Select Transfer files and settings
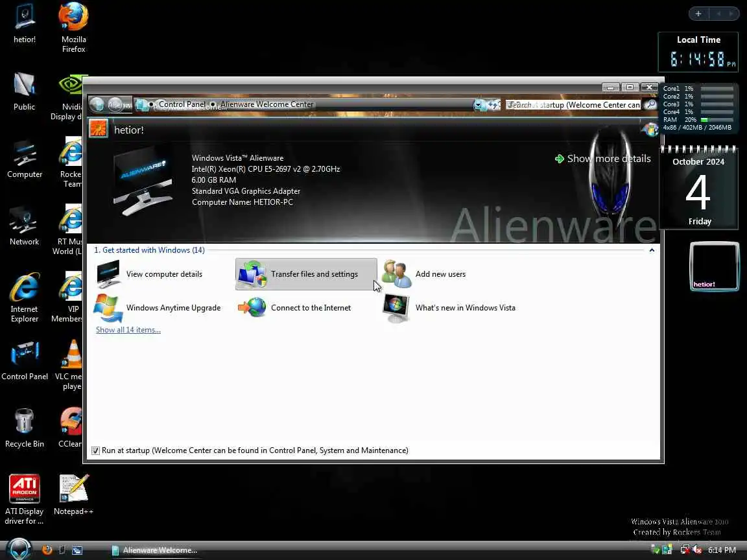Viewport: 747px width, 560px height. click(306, 274)
